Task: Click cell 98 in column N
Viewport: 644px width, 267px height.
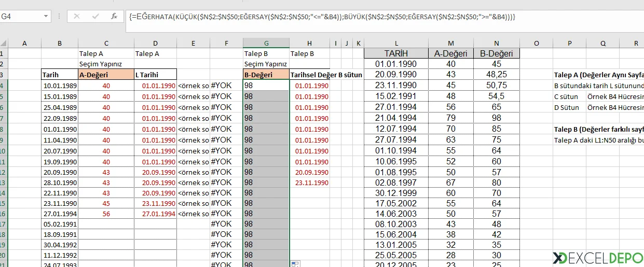Action: point(497,118)
